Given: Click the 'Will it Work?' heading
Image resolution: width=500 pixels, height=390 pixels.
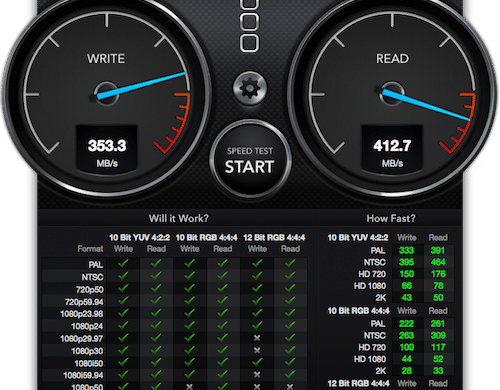Looking at the screenshot, I should 179,218.
